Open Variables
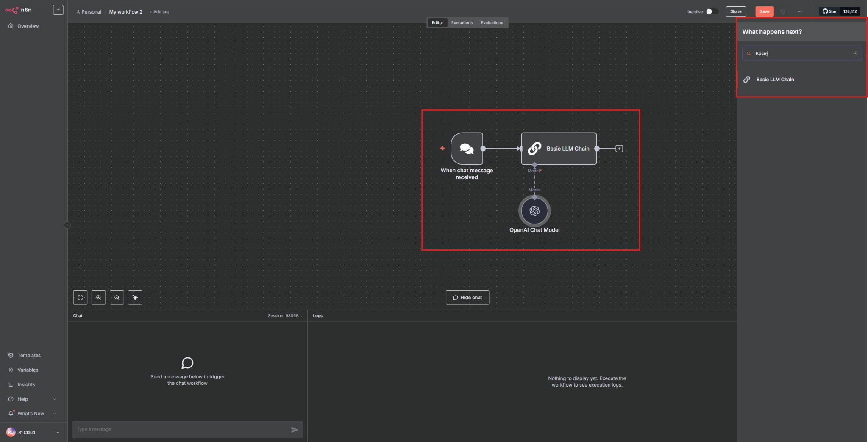The width and height of the screenshot is (868, 442). [28, 370]
